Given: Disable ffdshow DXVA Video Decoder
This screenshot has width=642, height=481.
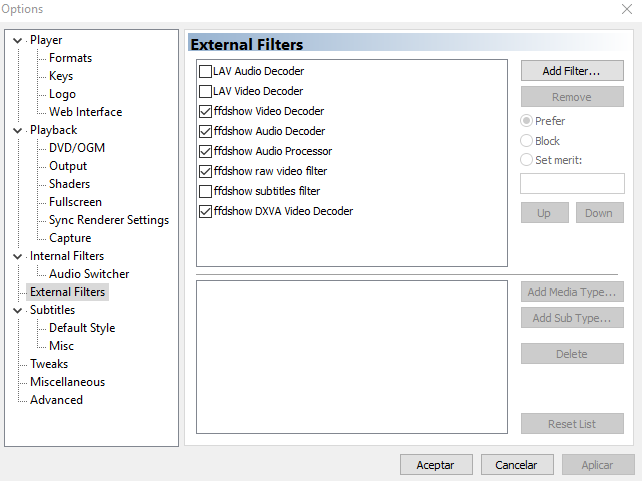Looking at the screenshot, I should coord(206,212).
